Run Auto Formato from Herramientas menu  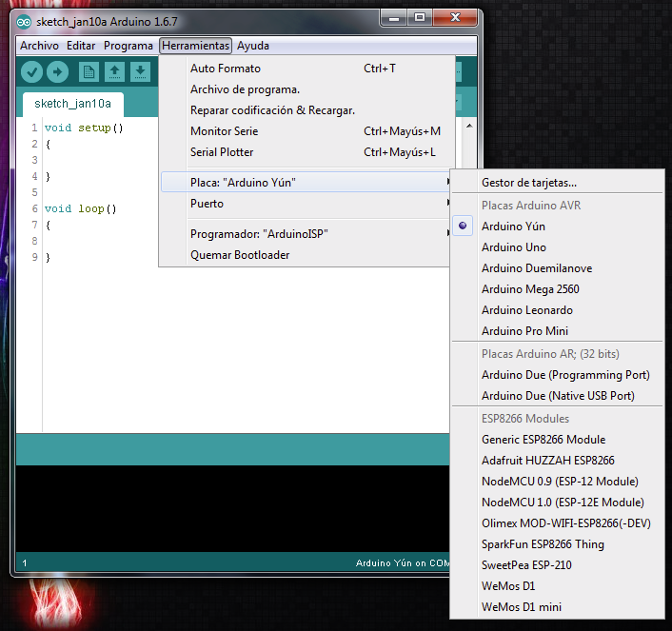(306, 69)
